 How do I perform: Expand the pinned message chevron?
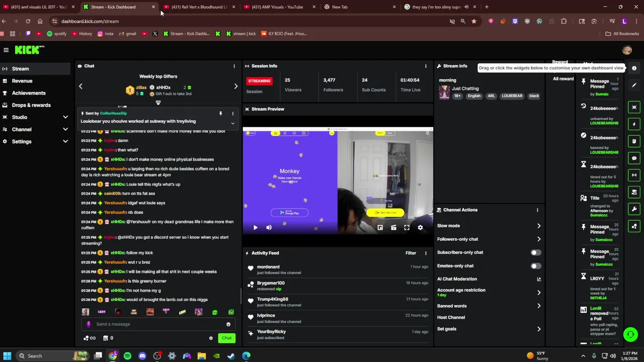tap(232, 123)
